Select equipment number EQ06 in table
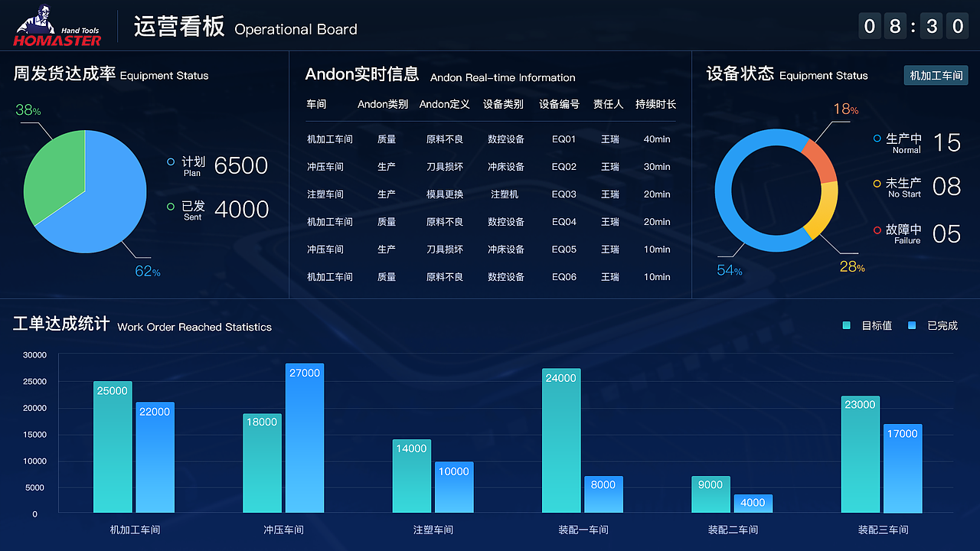The width and height of the screenshot is (980, 551). point(564,277)
